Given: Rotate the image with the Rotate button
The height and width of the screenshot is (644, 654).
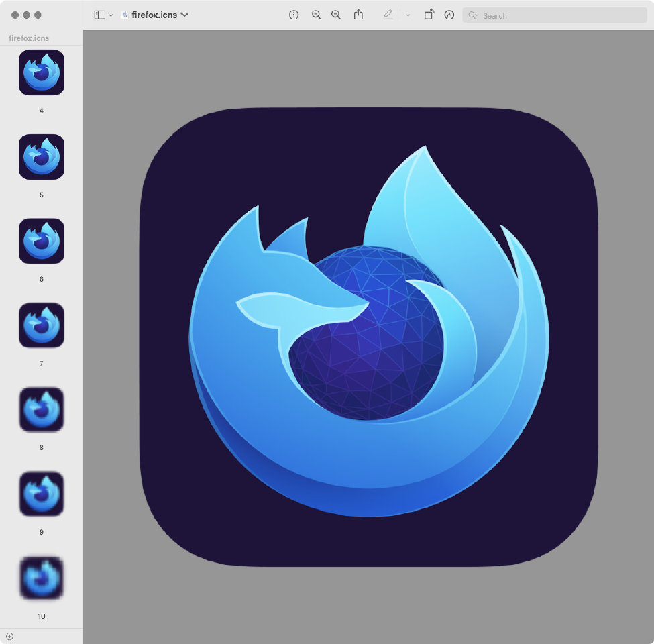Looking at the screenshot, I should point(429,15).
